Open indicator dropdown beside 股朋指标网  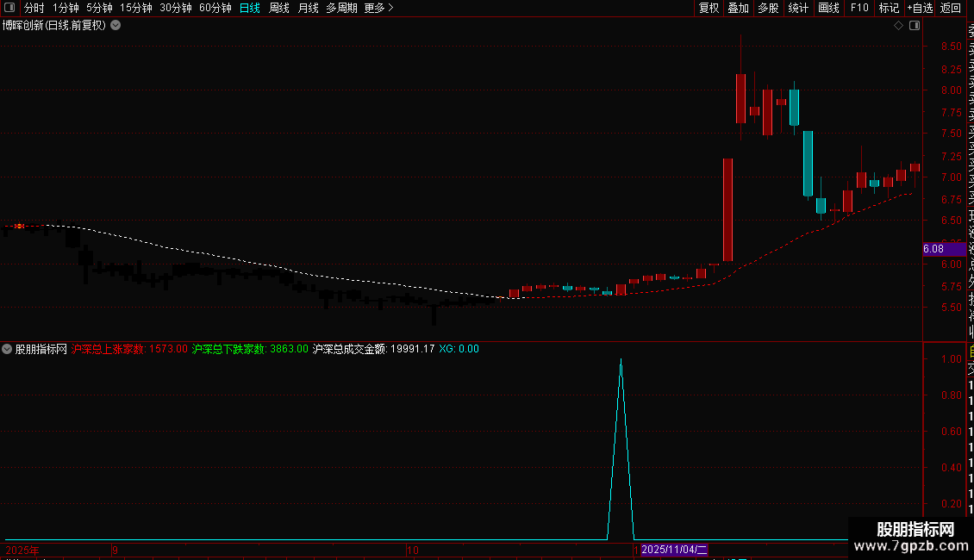coord(7,349)
